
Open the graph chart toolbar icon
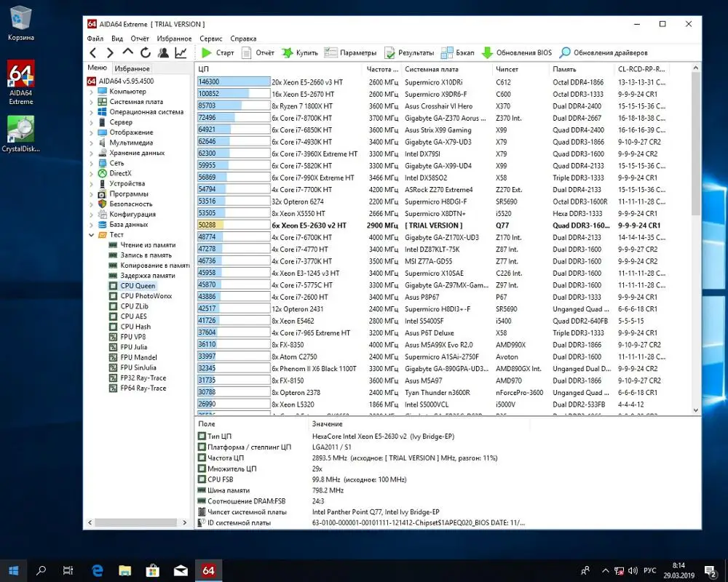point(181,53)
